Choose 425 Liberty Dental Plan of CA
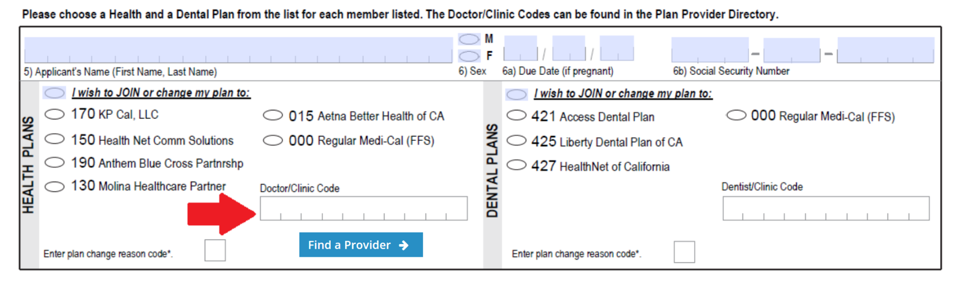This screenshot has height=288, width=980. tap(516, 140)
